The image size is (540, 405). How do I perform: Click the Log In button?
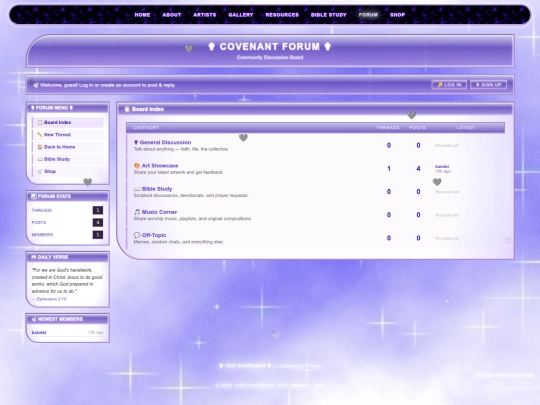pos(449,85)
